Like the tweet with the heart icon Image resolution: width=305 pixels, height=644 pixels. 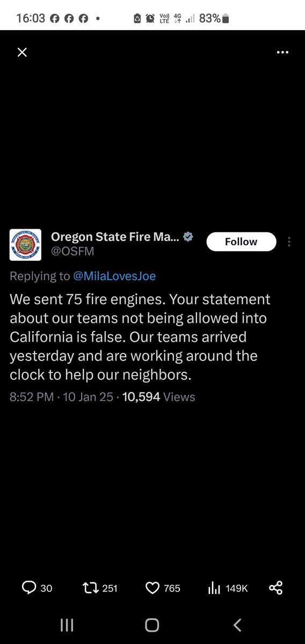(153, 588)
